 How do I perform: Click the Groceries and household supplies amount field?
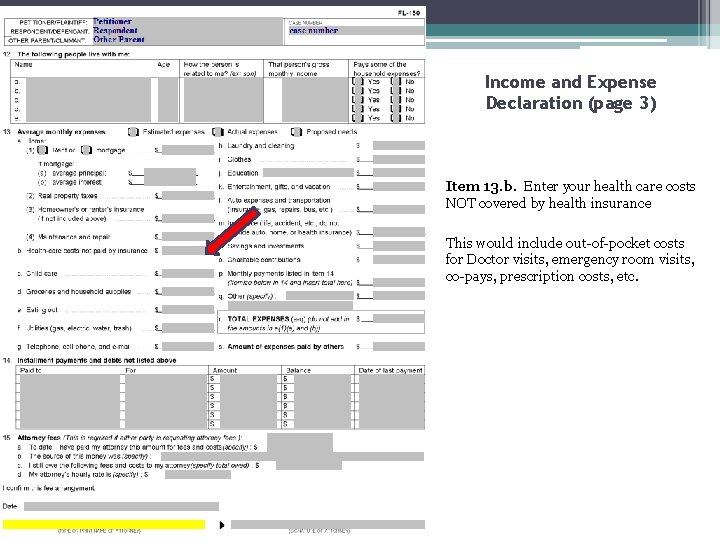pos(188,291)
